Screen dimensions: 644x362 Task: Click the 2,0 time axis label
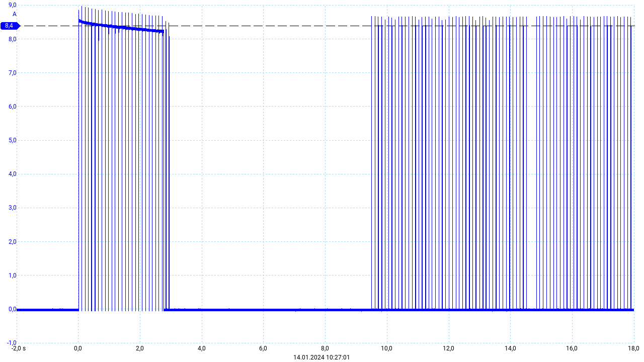(140, 348)
